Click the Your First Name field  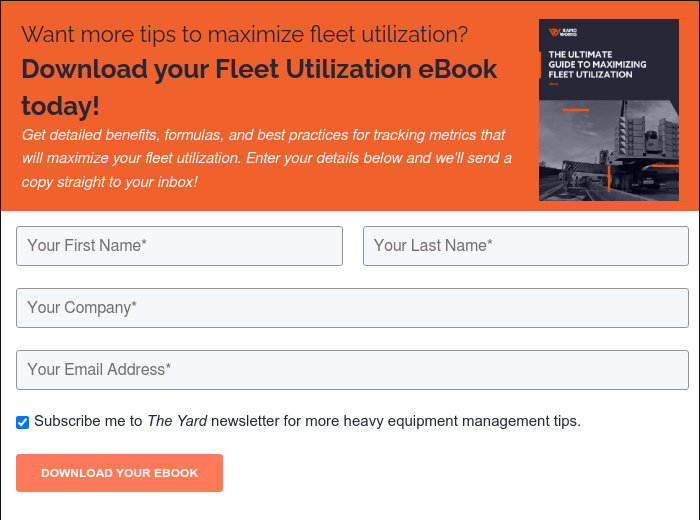(x=179, y=246)
